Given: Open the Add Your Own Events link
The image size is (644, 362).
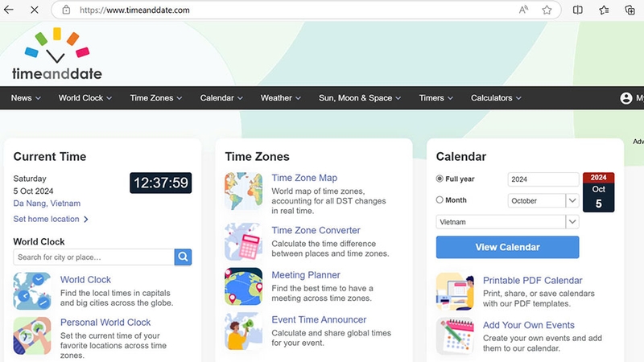Looking at the screenshot, I should tap(529, 325).
